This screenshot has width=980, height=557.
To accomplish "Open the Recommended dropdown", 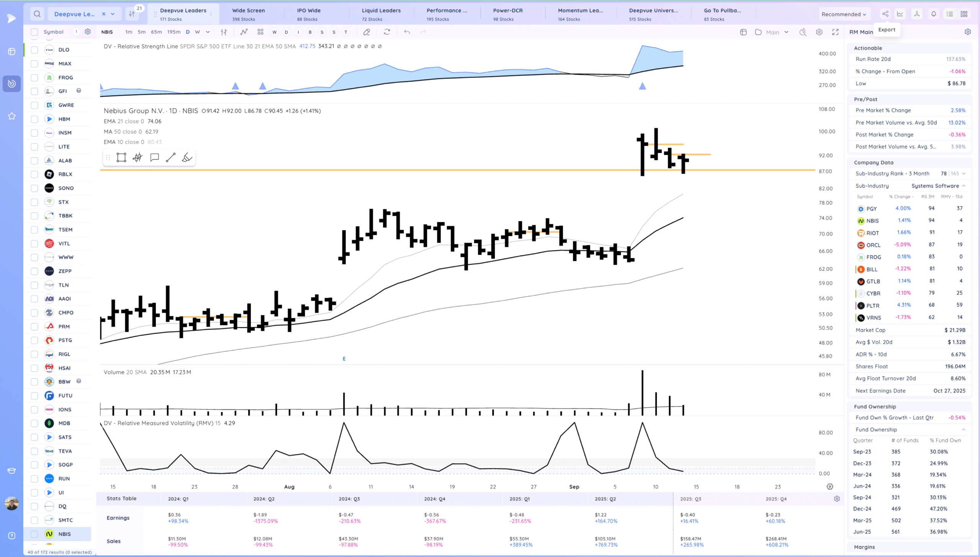I will (843, 14).
